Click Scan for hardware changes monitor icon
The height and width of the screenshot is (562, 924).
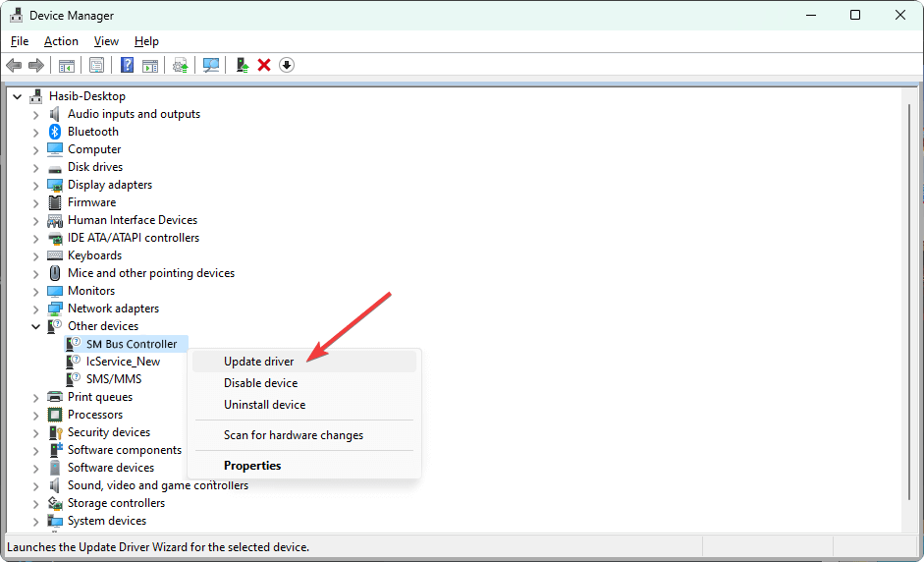(x=210, y=65)
